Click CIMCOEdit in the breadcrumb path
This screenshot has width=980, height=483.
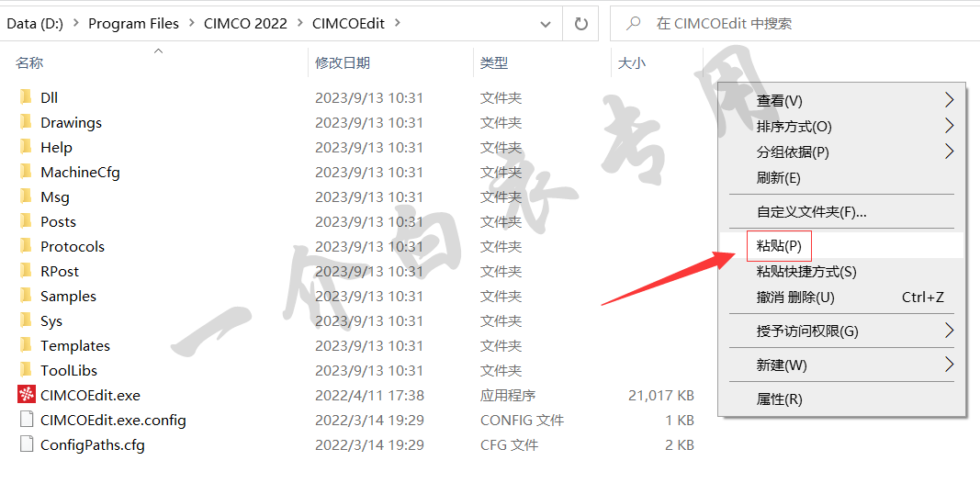click(349, 24)
